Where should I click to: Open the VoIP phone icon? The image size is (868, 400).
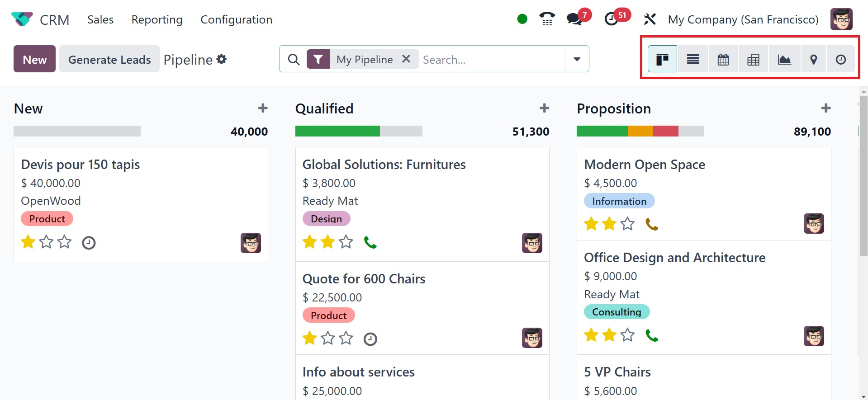point(547,19)
